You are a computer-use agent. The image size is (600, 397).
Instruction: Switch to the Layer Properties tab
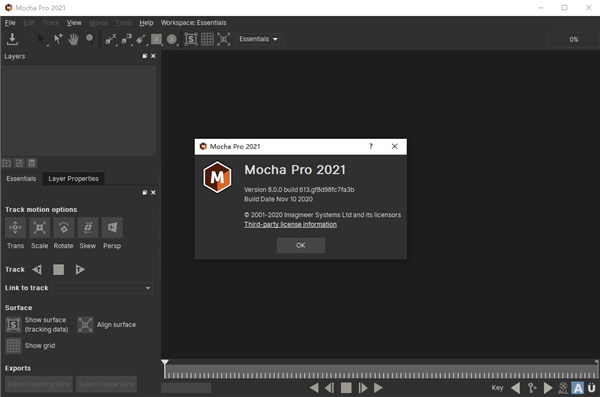pos(73,179)
